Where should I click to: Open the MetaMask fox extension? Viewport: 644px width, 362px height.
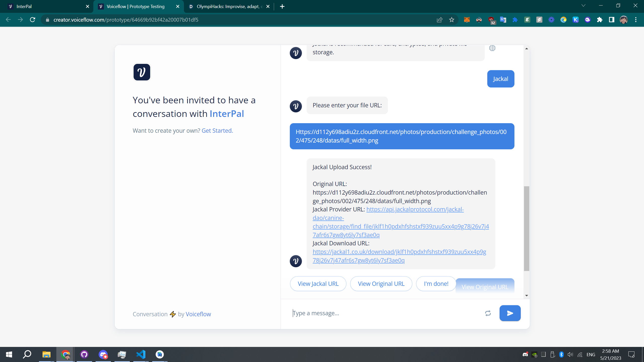pyautogui.click(x=467, y=20)
